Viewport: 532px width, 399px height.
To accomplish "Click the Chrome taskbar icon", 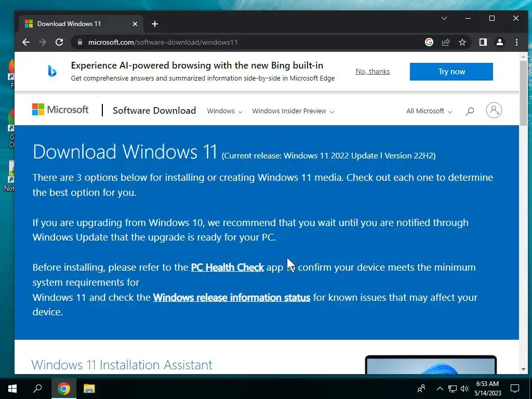I will tap(63, 389).
